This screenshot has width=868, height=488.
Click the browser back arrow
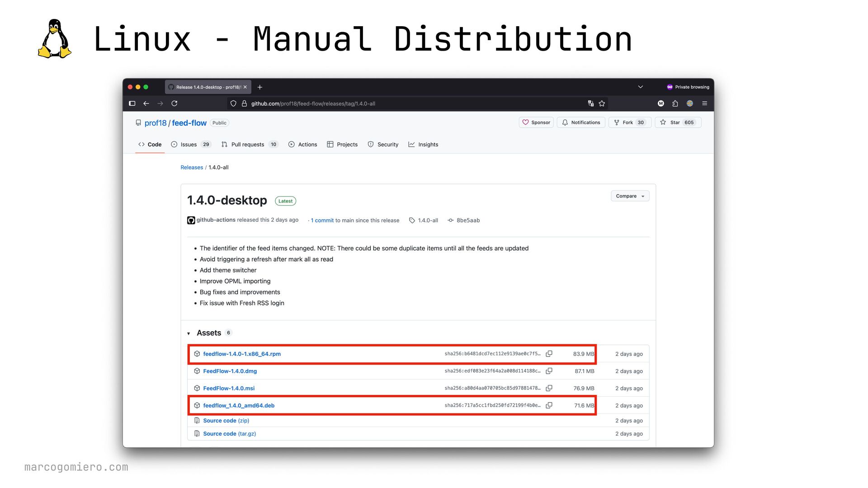click(146, 103)
